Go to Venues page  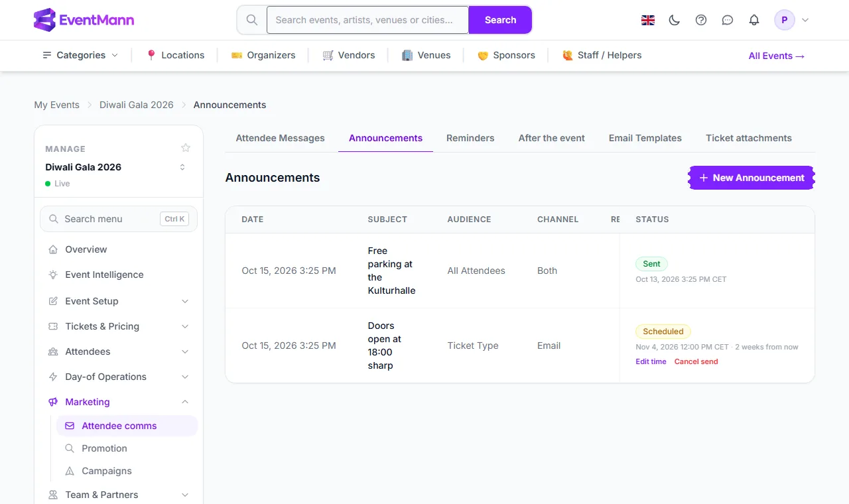pyautogui.click(x=426, y=55)
